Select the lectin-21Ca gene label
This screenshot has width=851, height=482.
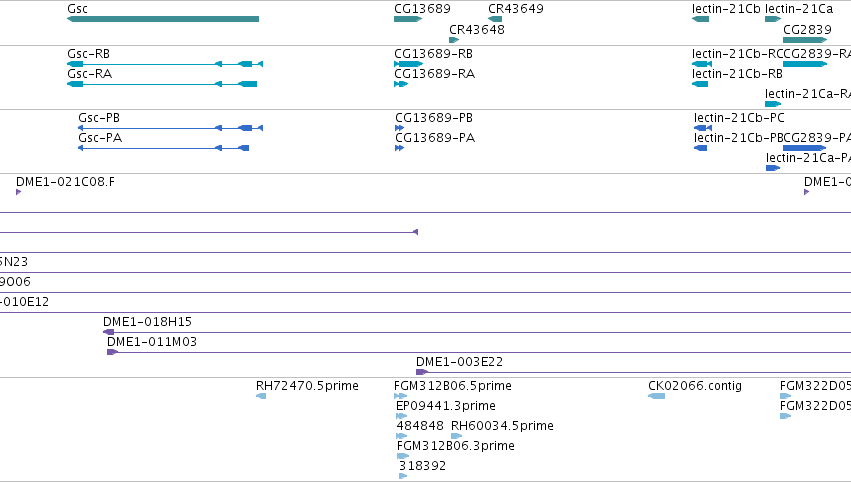(x=799, y=9)
